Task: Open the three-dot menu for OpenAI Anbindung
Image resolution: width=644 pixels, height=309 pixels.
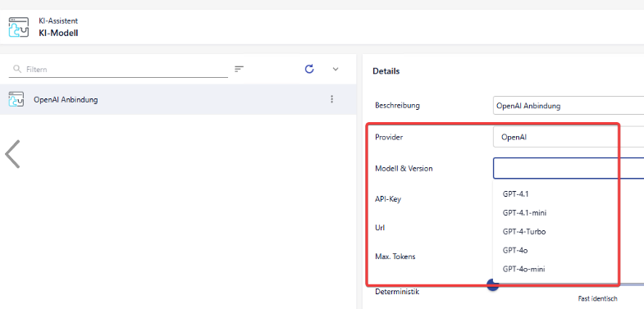Action: click(x=332, y=99)
